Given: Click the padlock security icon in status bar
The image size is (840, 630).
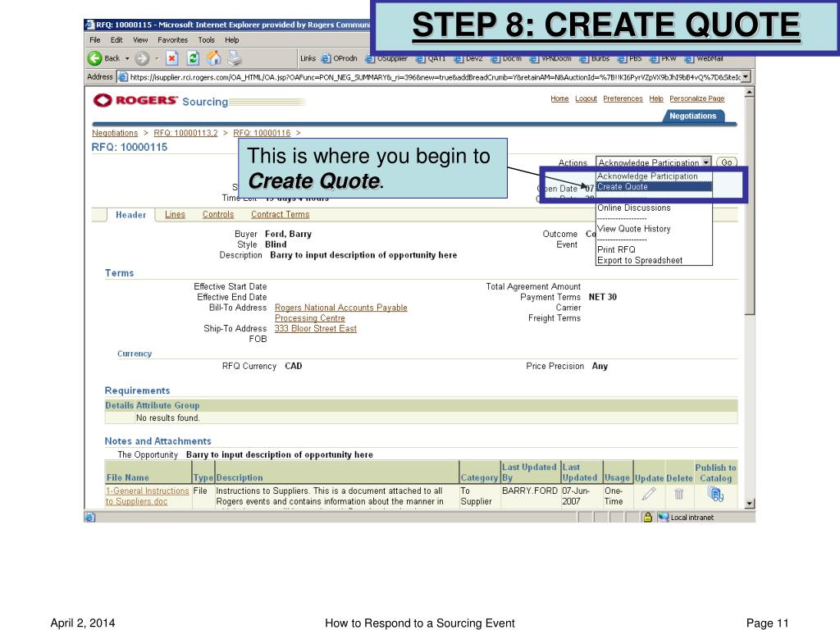Looking at the screenshot, I should [x=648, y=517].
